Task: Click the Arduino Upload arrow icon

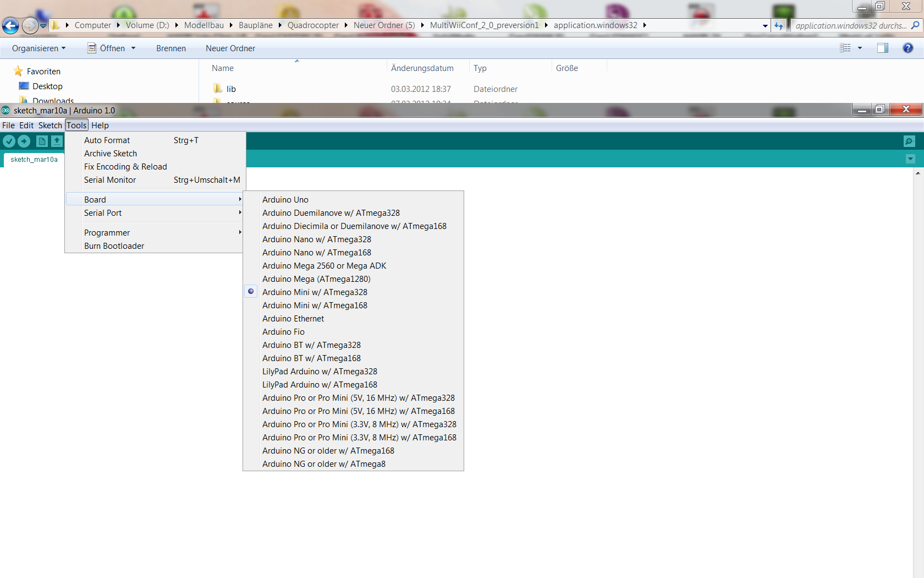Action: point(24,141)
